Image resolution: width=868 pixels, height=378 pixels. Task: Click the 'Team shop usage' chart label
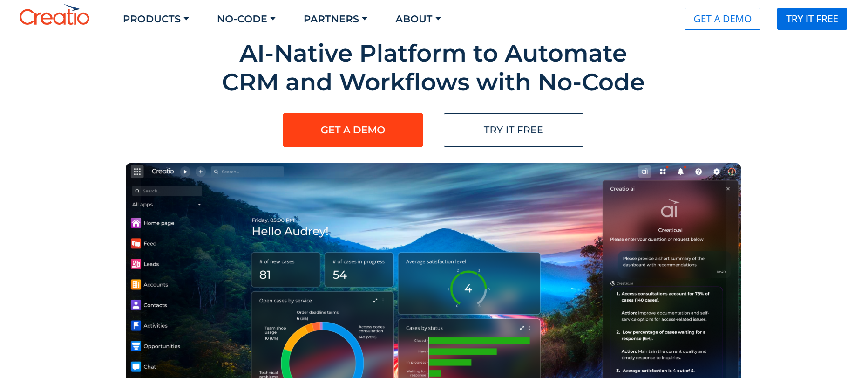(x=275, y=330)
